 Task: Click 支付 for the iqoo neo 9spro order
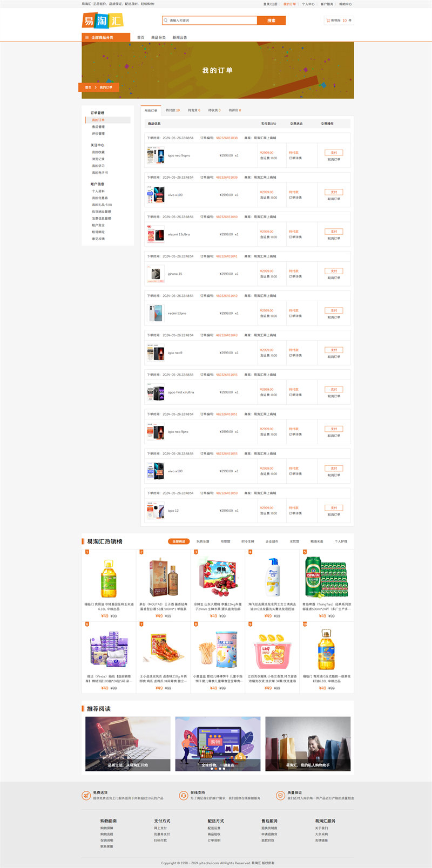pyautogui.click(x=334, y=152)
